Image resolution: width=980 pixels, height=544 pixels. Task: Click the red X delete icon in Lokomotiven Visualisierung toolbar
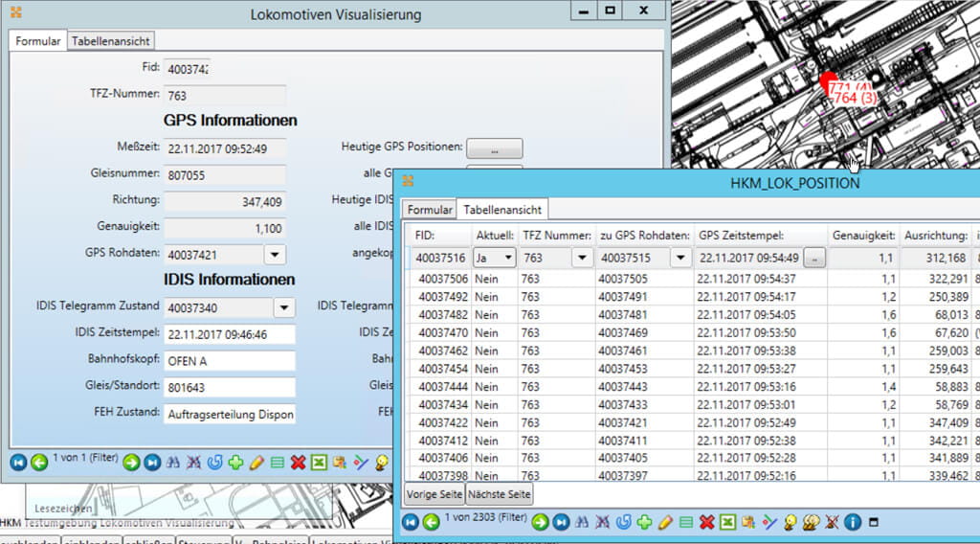[x=298, y=463]
